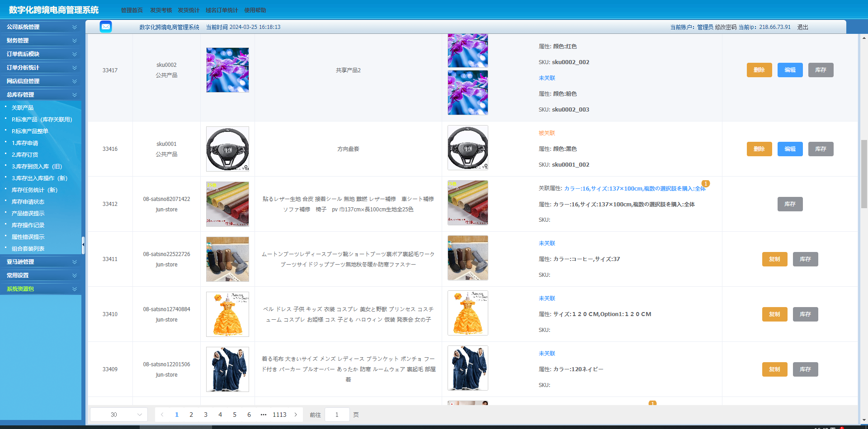Open 使用帮助 in the top menu
The image size is (868, 429).
255,10
